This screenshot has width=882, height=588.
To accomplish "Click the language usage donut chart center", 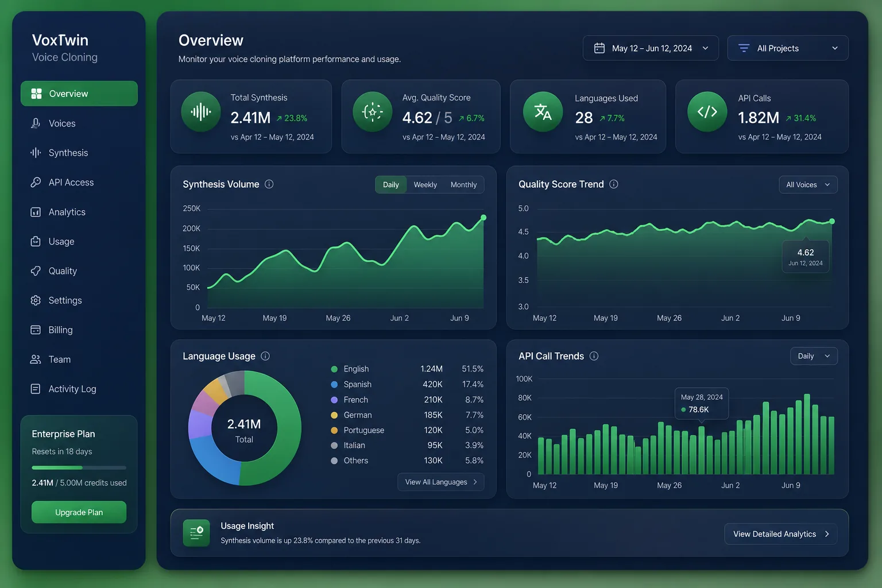I will coord(244,428).
